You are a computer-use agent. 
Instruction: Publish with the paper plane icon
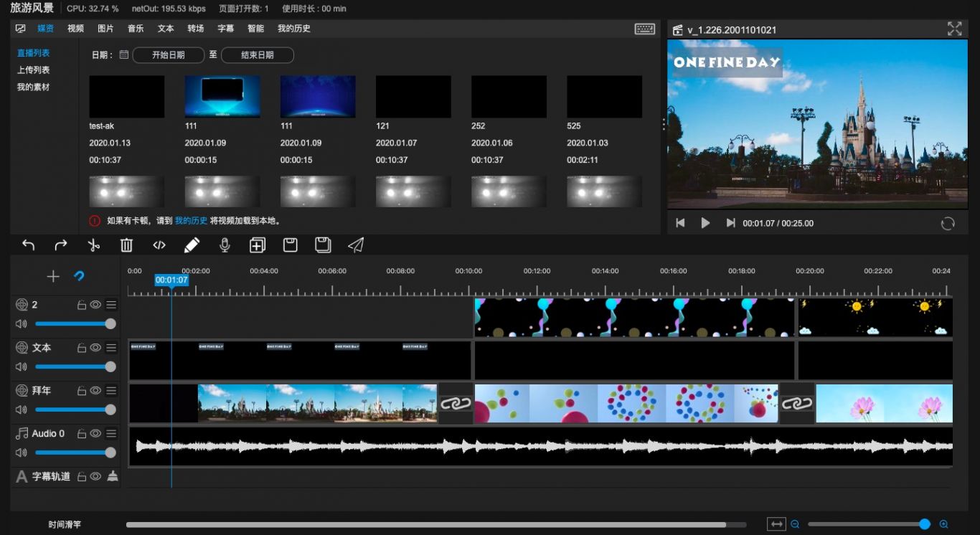click(356, 245)
